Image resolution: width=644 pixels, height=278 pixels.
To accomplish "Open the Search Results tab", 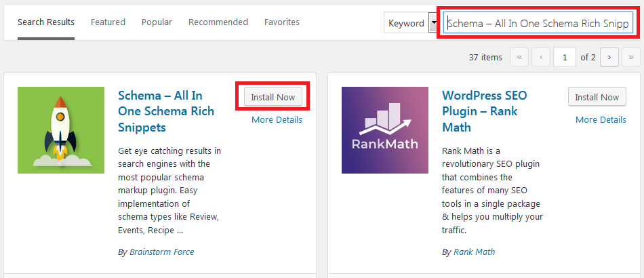I will pyautogui.click(x=46, y=22).
